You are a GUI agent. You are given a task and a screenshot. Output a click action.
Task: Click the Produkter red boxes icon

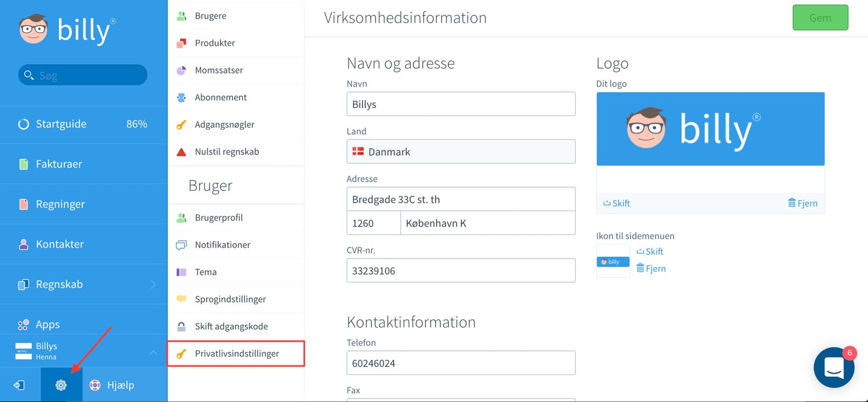[x=181, y=43]
